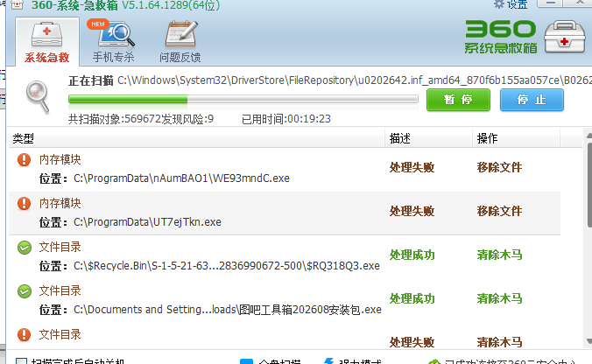The height and width of the screenshot is (364, 592).
Task: Click 移除文件 for UT7ejTkn.exe
Action: coord(499,211)
